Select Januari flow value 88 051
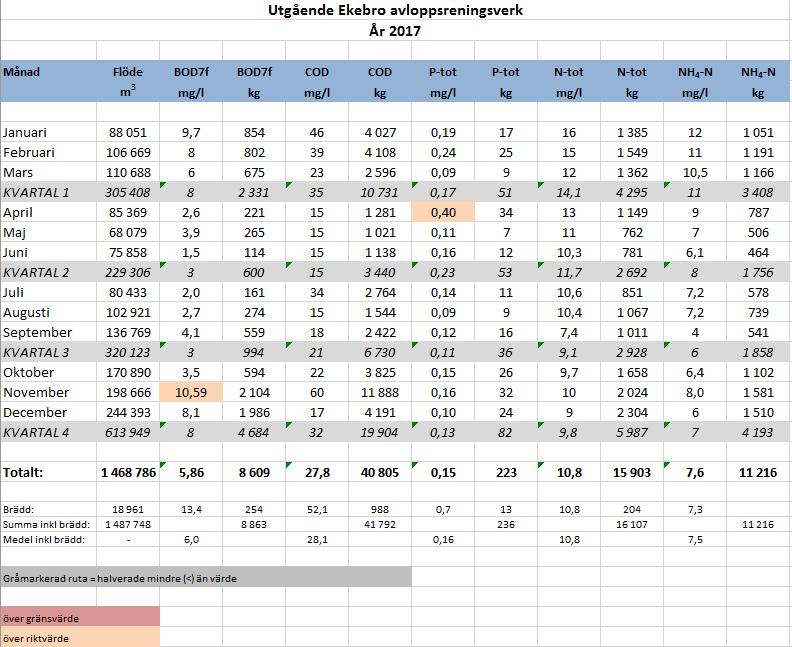Viewport: 792px width, 647px height. point(128,132)
